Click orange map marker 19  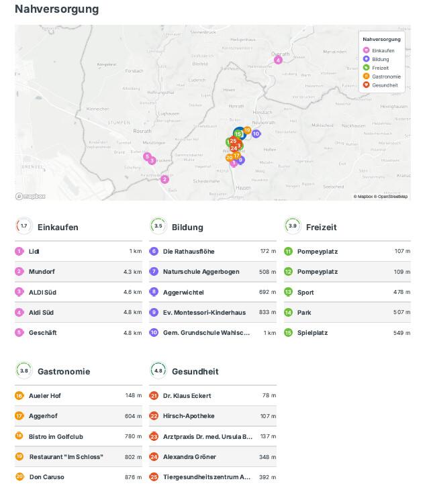point(247,130)
